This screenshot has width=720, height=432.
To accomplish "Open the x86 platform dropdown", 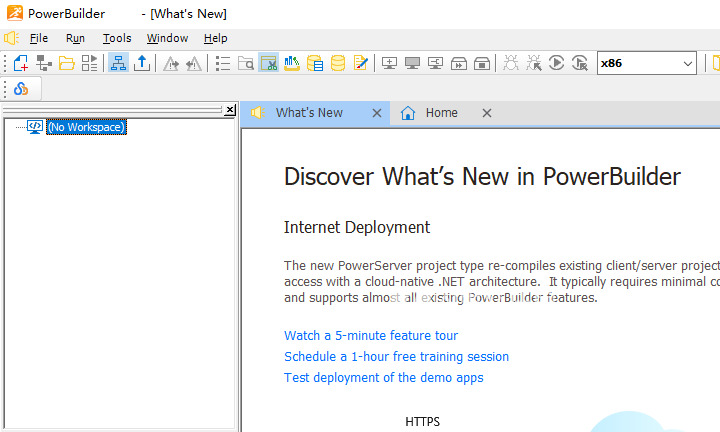I will (x=647, y=63).
